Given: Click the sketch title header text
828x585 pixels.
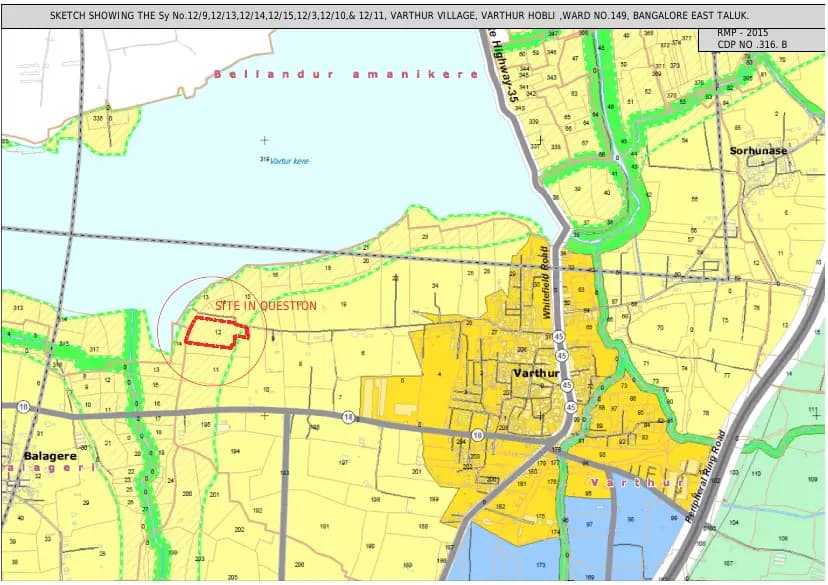Looking at the screenshot, I should (399, 16).
